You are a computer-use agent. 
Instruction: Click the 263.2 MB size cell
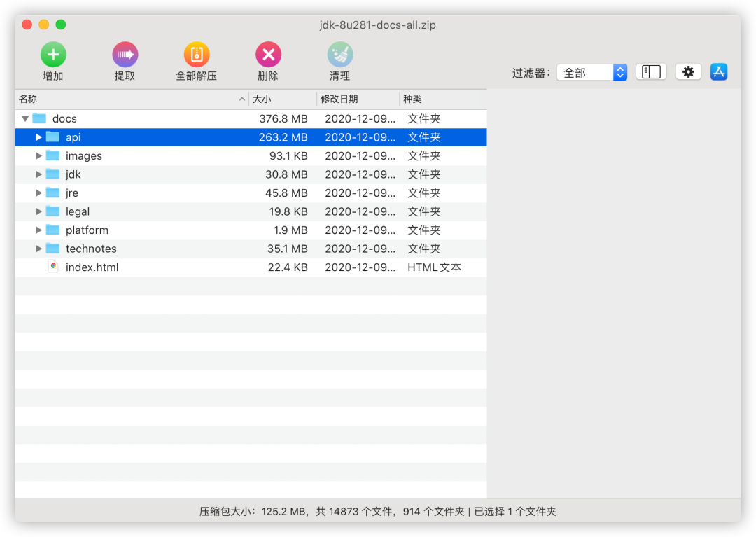[x=283, y=137]
